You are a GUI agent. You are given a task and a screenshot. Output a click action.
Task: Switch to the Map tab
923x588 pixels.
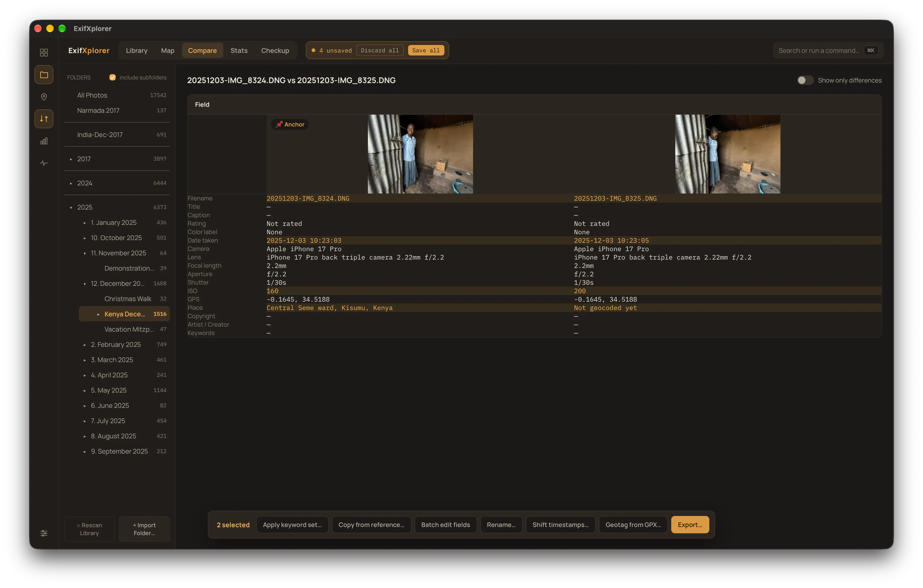(x=168, y=50)
